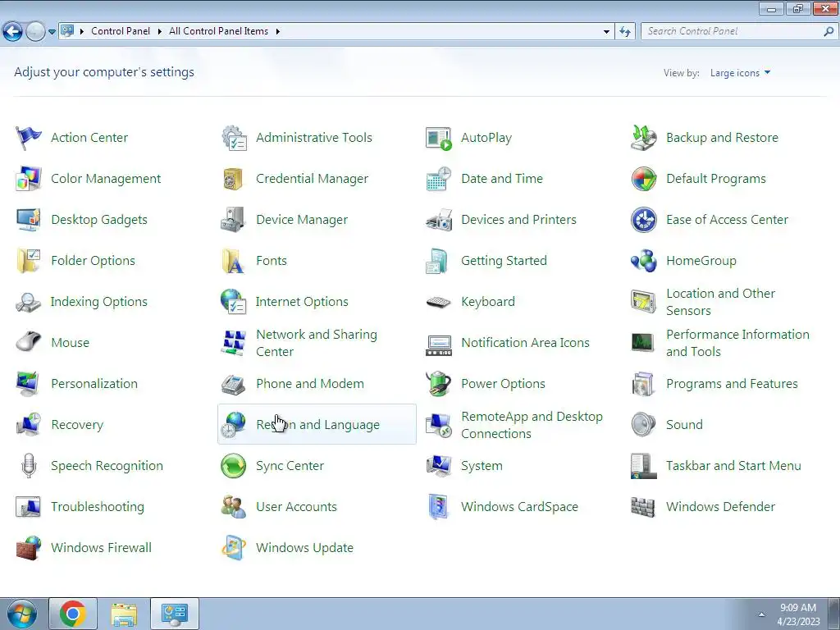The height and width of the screenshot is (630, 840).
Task: Open the Windows Start button
Action: 22,614
